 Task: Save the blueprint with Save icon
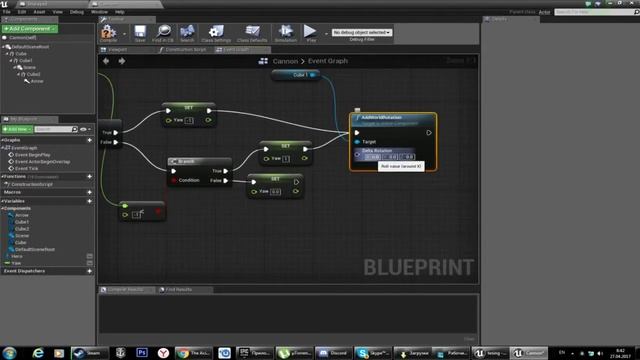140,31
